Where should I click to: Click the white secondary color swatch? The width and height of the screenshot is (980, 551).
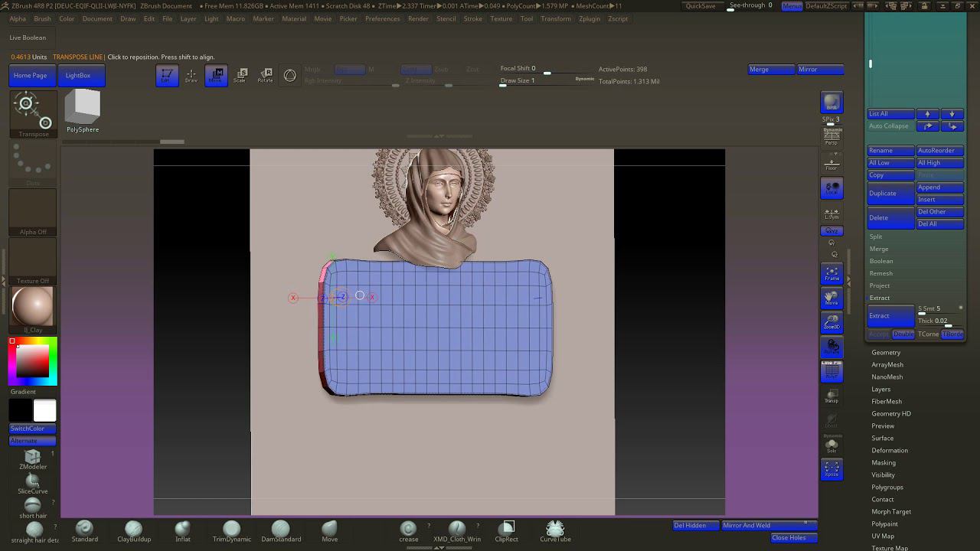click(44, 411)
